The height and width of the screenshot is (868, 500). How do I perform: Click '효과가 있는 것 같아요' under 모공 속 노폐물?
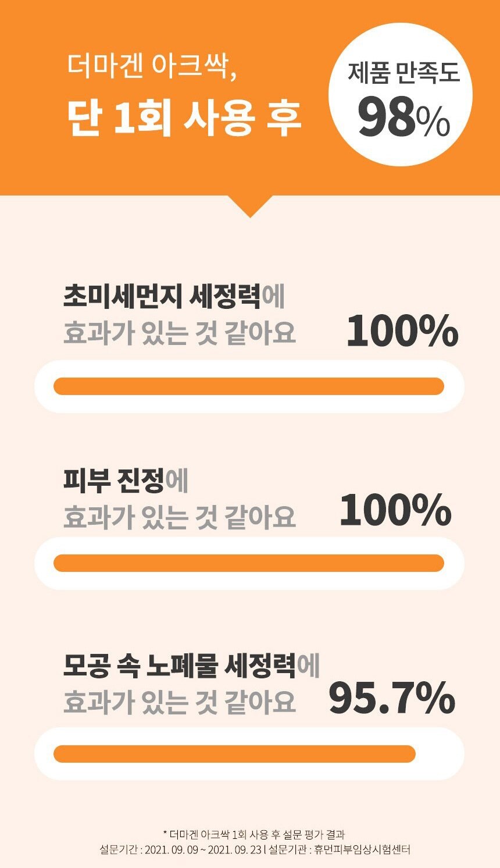[x=179, y=702]
